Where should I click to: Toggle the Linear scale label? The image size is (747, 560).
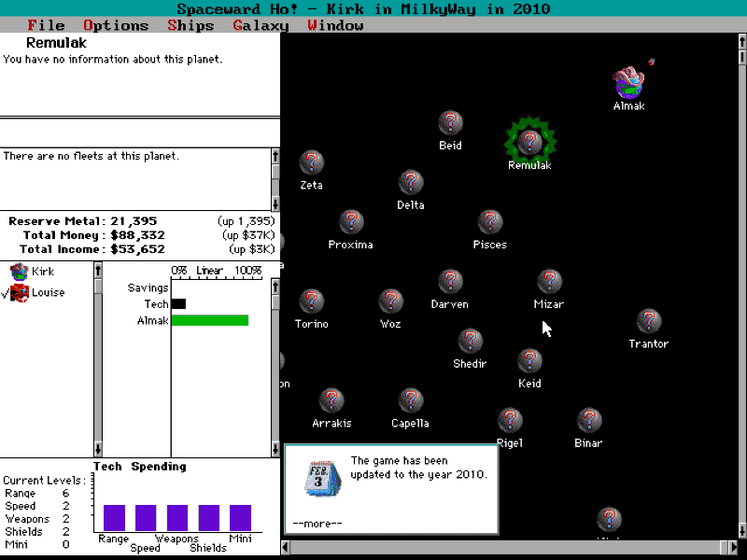click(x=209, y=271)
